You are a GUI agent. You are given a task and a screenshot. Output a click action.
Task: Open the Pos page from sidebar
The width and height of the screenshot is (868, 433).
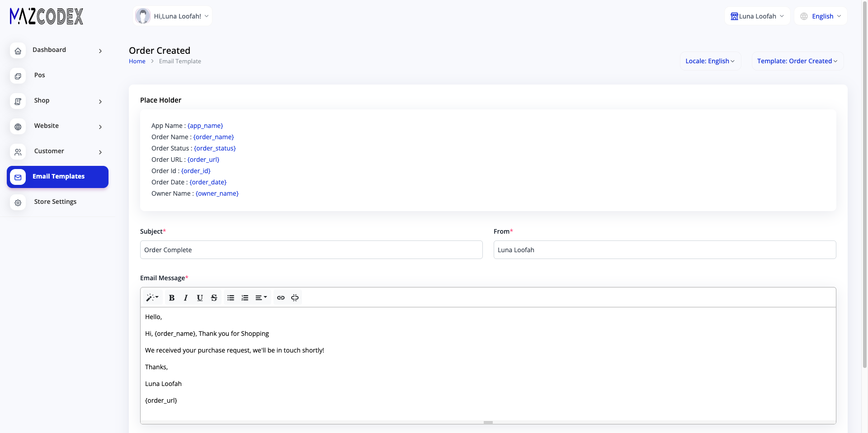58,75
